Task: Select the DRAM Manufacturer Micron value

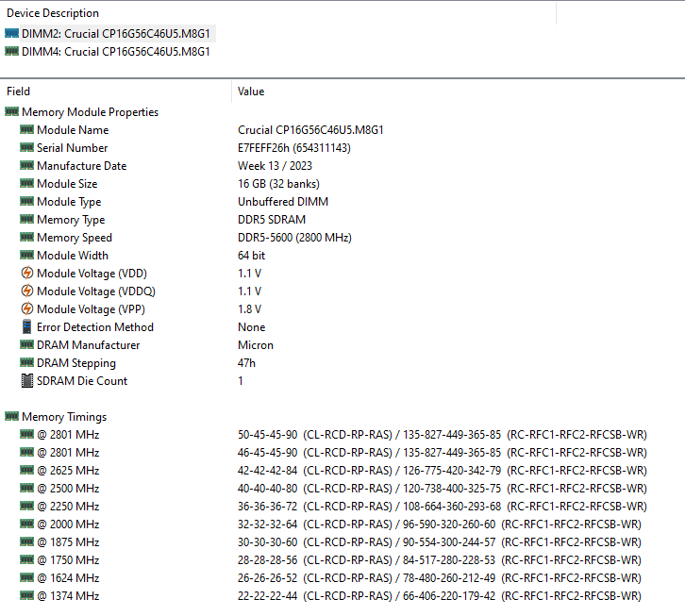Action: pyautogui.click(x=256, y=345)
